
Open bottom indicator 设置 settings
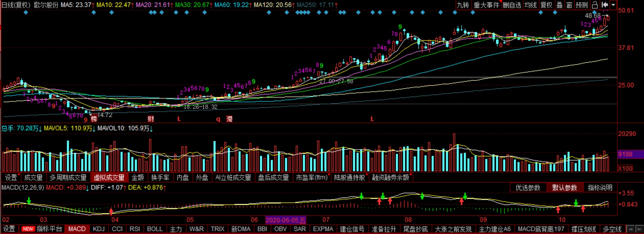click(9, 229)
